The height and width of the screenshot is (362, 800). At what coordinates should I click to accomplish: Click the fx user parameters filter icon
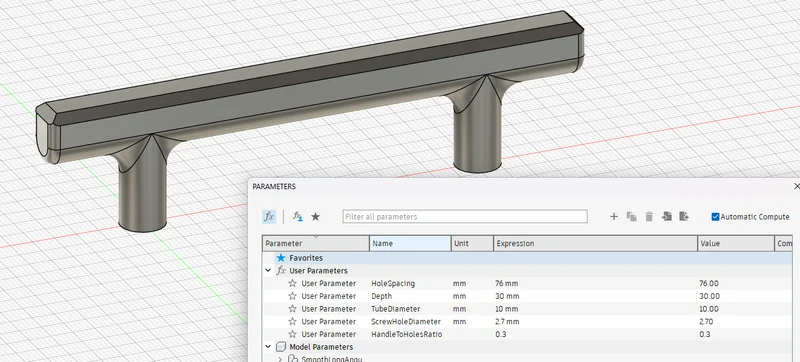[x=297, y=217]
